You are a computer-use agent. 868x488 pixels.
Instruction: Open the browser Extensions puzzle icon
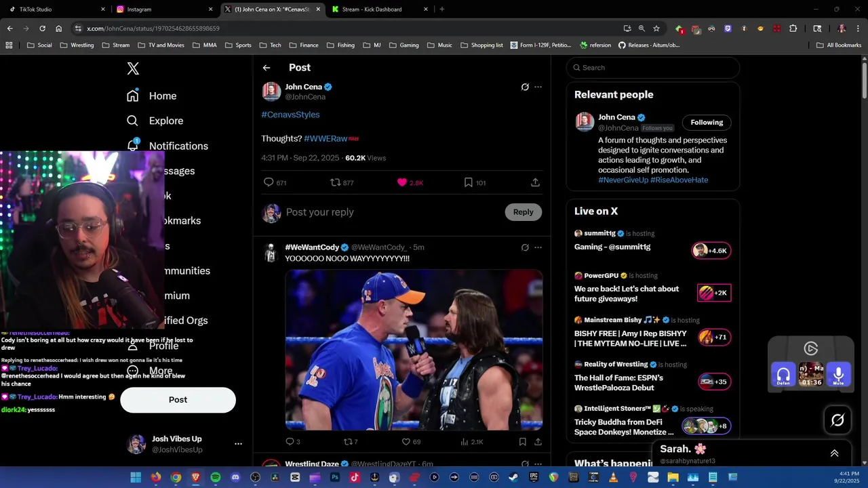(793, 28)
